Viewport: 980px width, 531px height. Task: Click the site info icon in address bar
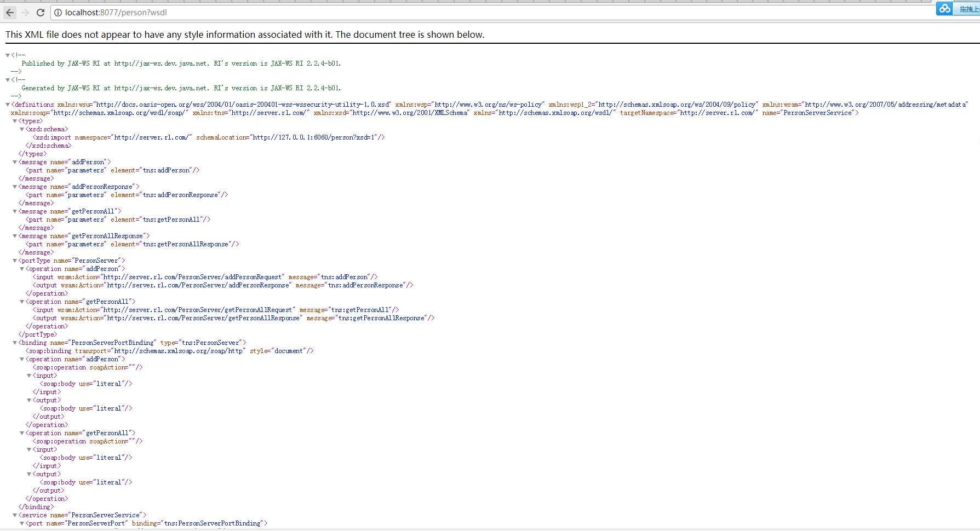(58, 13)
